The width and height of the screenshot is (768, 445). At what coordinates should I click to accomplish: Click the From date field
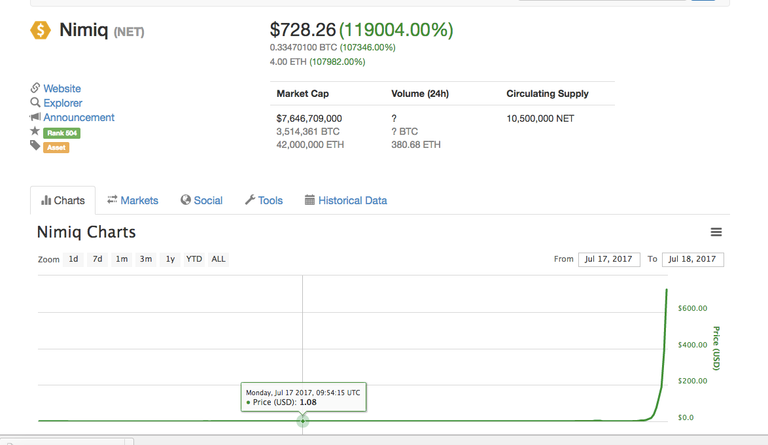pyautogui.click(x=609, y=259)
